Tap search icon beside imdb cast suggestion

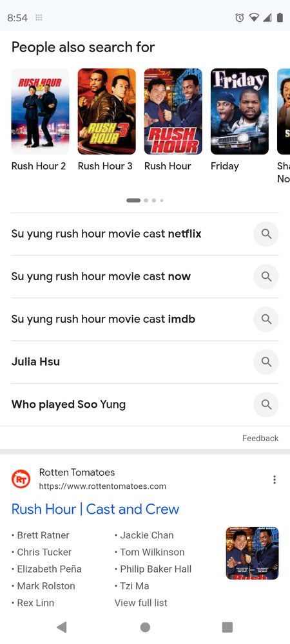coord(266,319)
